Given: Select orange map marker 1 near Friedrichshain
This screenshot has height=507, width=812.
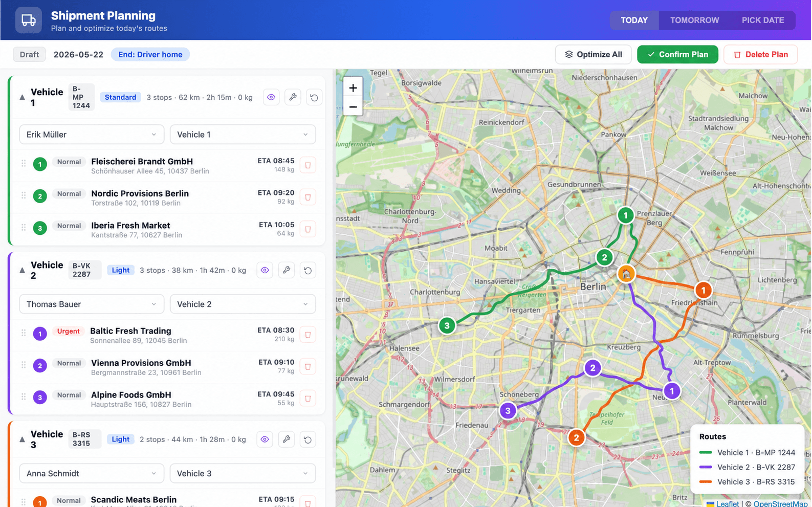Looking at the screenshot, I should pos(703,291).
